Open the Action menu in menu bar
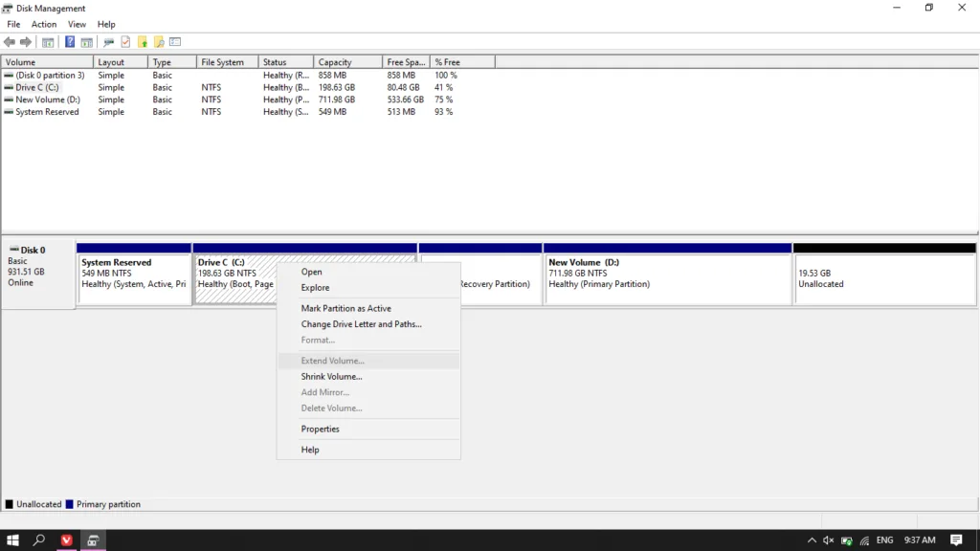The width and height of the screenshot is (980, 551). pyautogui.click(x=44, y=24)
